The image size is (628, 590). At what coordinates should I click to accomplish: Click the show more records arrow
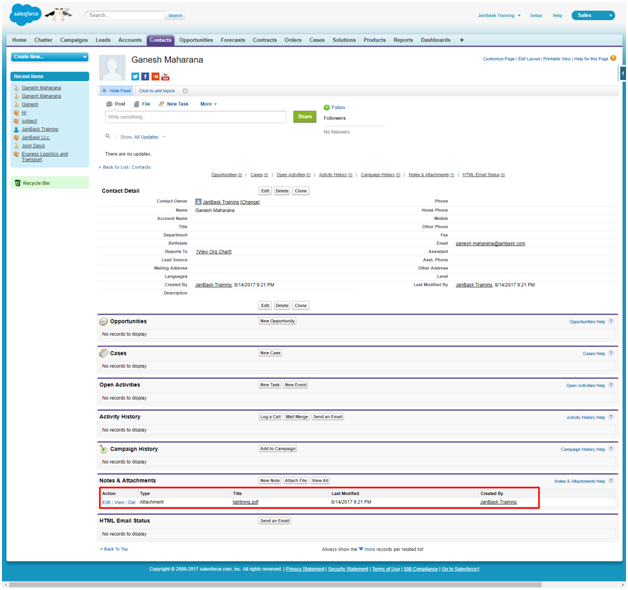pyautogui.click(x=361, y=549)
